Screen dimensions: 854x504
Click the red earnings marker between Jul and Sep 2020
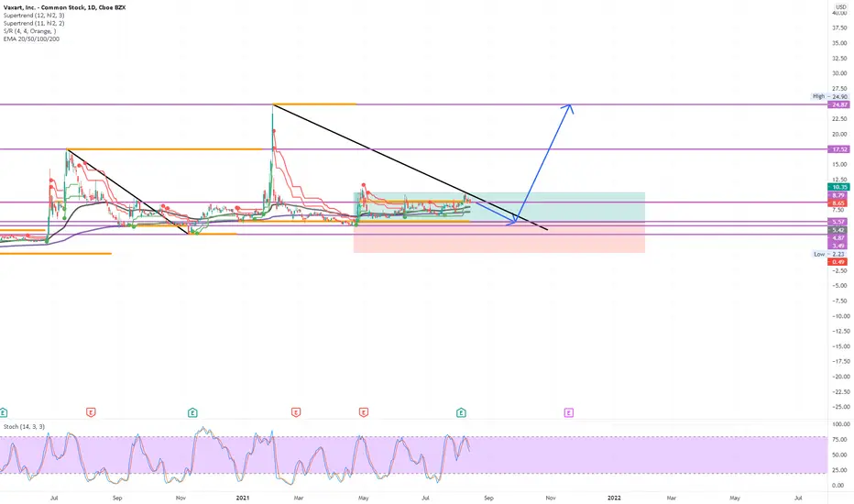point(91,412)
